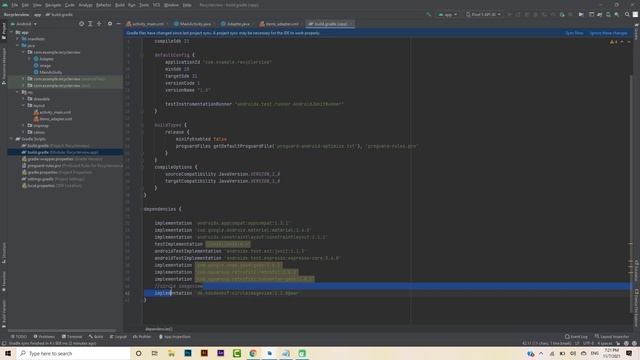Collapse the app module tree node
This screenshot has width=640, height=360.
11,32
